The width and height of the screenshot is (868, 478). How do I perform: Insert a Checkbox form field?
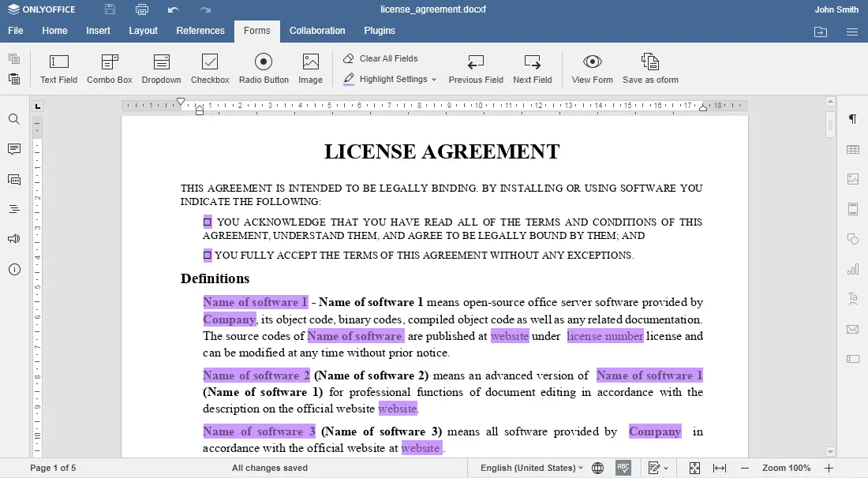(x=209, y=68)
